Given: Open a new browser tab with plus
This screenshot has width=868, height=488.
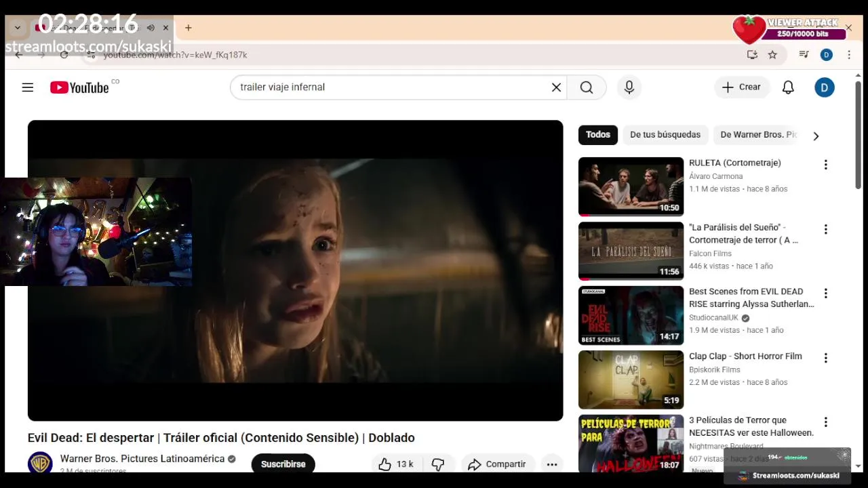Looking at the screenshot, I should [189, 28].
